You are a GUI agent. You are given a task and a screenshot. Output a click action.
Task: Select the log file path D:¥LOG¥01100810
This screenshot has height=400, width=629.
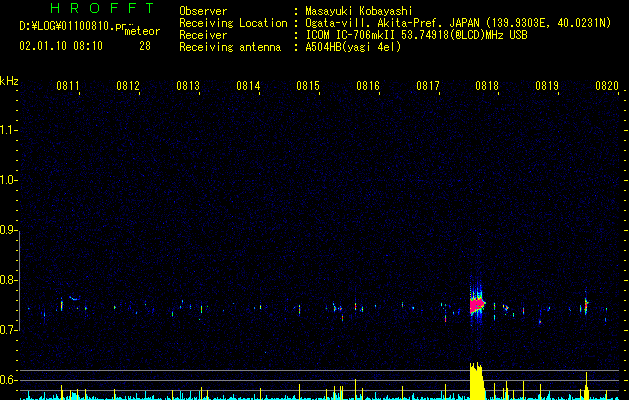pos(67,26)
